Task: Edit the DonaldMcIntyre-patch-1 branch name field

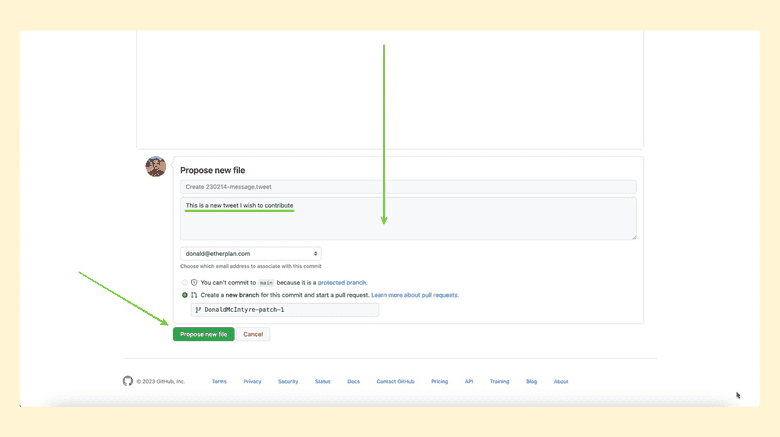Action: click(285, 310)
